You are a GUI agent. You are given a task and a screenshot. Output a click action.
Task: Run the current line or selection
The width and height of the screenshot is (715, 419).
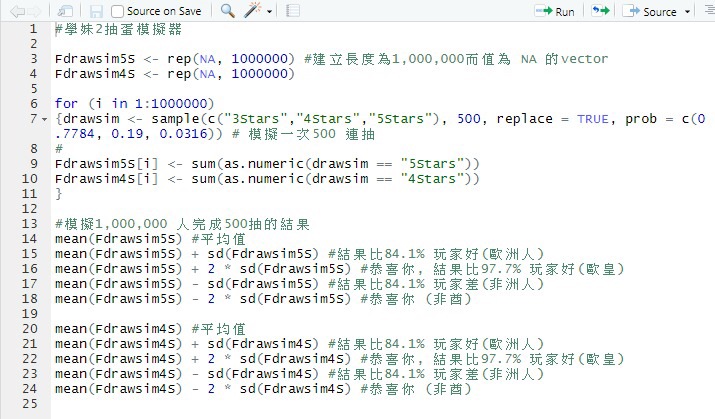(554, 11)
